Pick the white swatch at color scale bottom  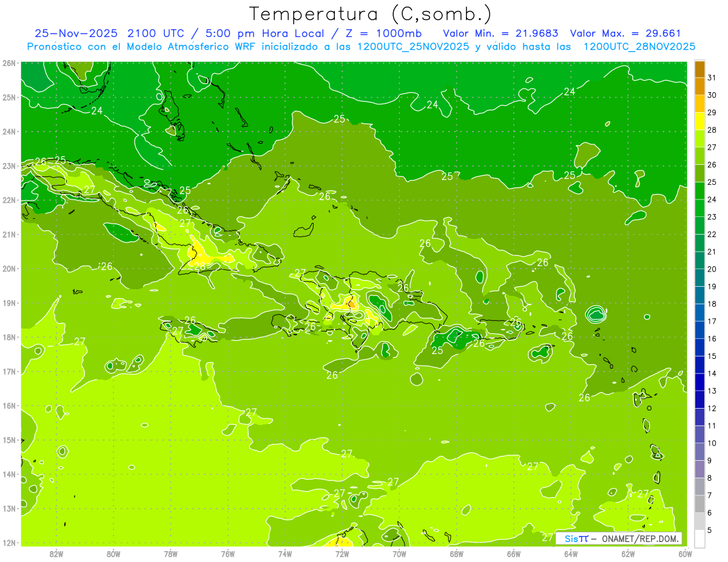coord(699,538)
